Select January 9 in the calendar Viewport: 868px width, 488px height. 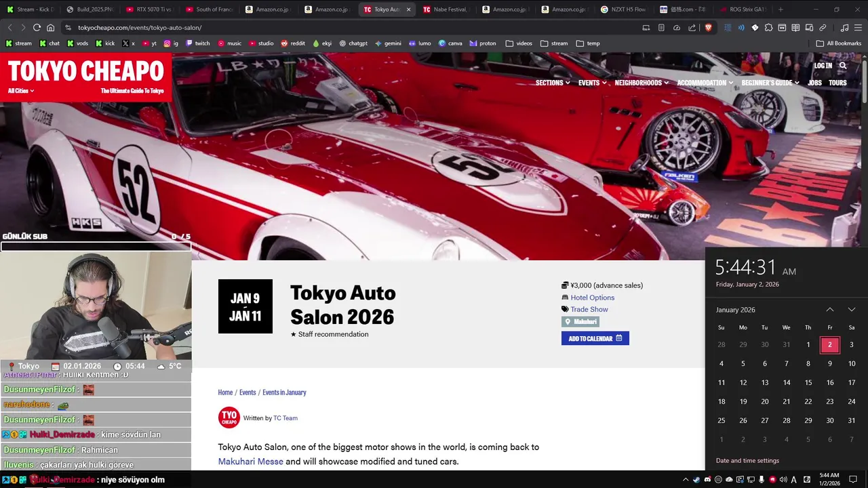coord(830,364)
